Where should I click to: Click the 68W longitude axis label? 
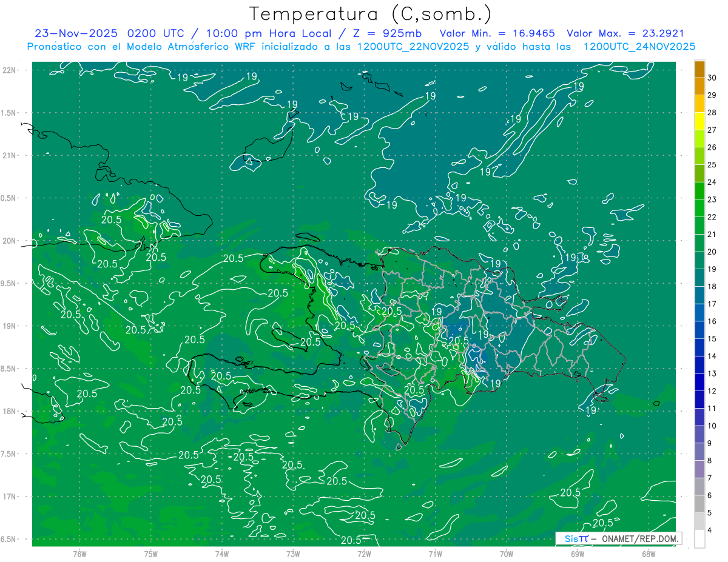point(649,554)
